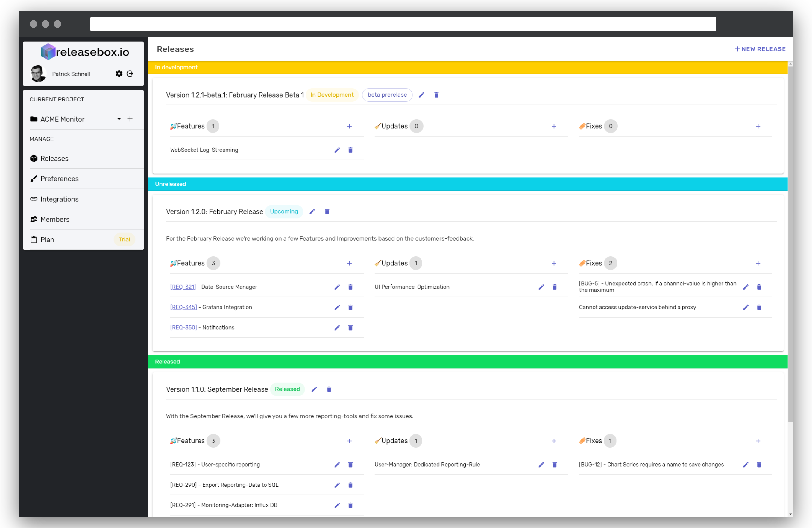Screen dimensions: 812x528
Task: Edit WebSocket Log-Streaming feature
Action: click(337, 150)
